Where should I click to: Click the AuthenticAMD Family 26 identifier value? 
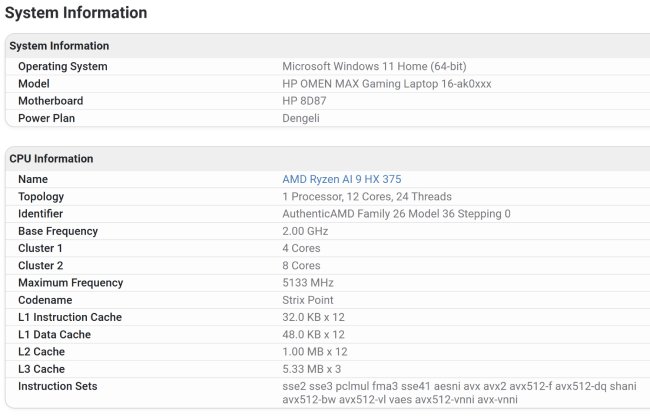[x=396, y=214]
